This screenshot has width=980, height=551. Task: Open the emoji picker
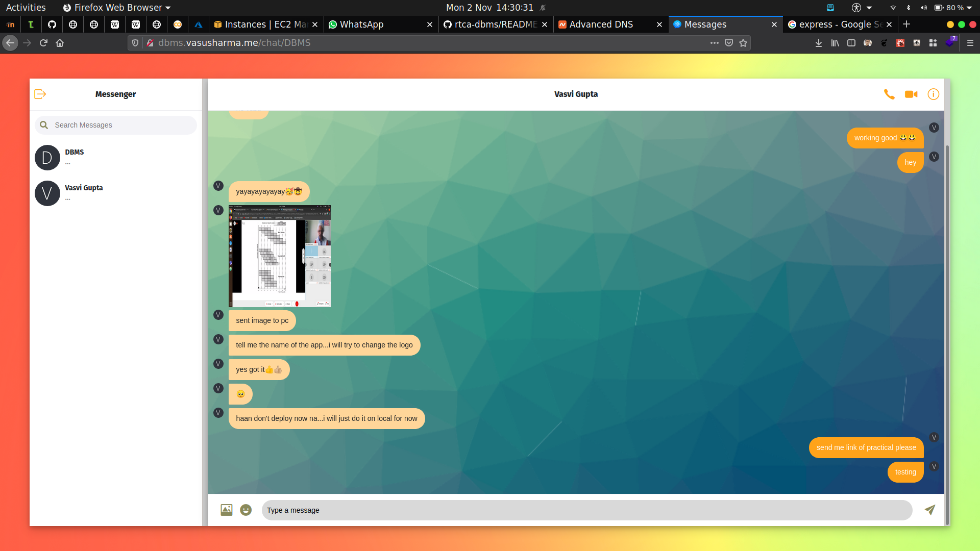click(246, 510)
